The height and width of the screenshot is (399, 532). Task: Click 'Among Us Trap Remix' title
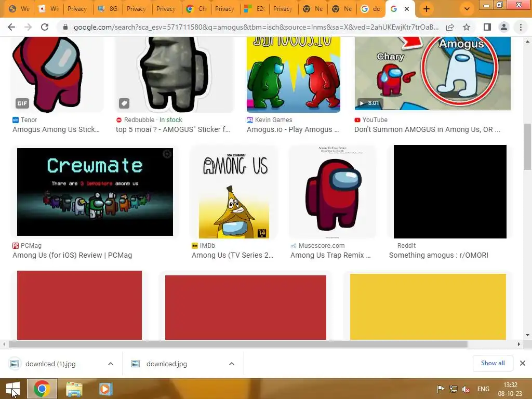(x=330, y=255)
